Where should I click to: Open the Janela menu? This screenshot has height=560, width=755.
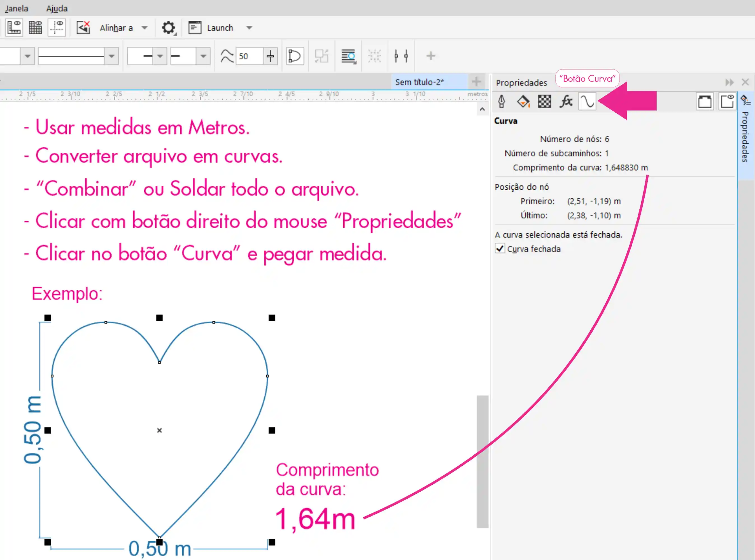coord(16,8)
